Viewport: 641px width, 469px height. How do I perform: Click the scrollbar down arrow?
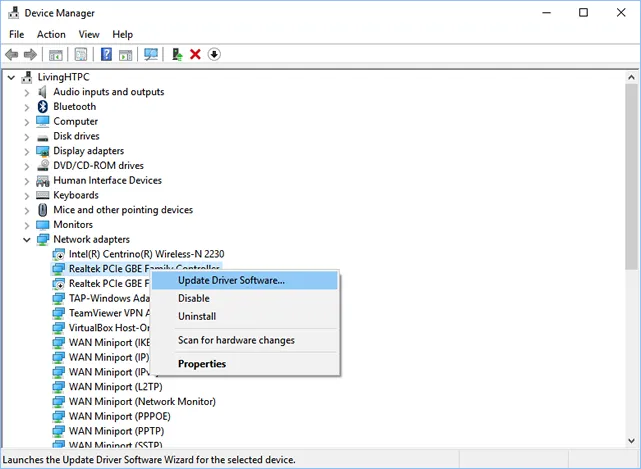[631, 441]
